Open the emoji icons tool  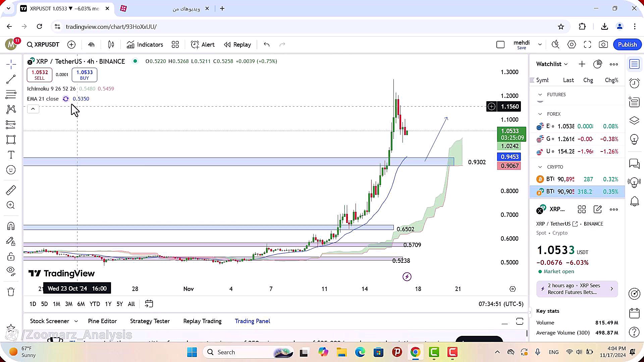pyautogui.click(x=11, y=170)
